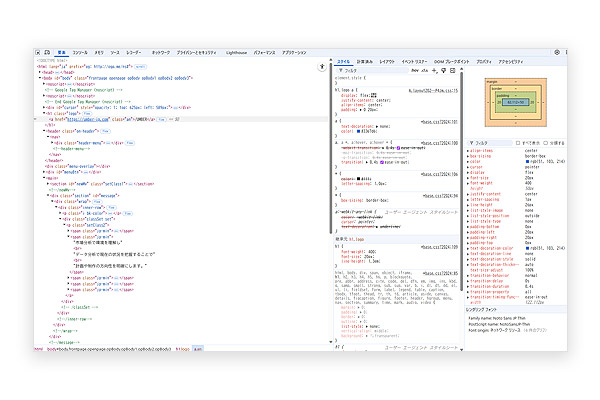
Task: Open the DOM Breakpoints sub-tab
Action: pos(452,62)
